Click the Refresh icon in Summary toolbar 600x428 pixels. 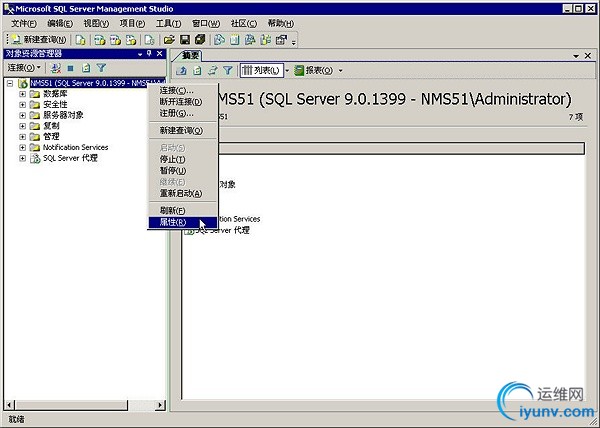pos(197,70)
